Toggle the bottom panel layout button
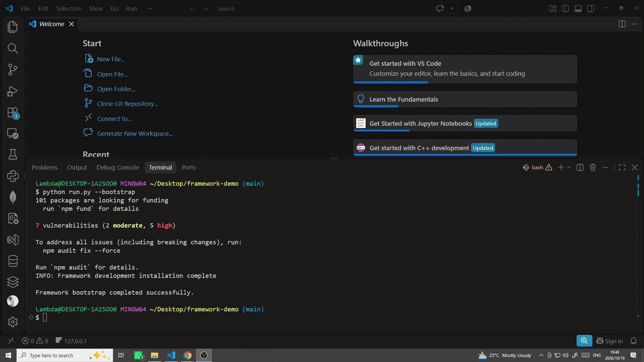This screenshot has height=362, width=644. coord(578,9)
